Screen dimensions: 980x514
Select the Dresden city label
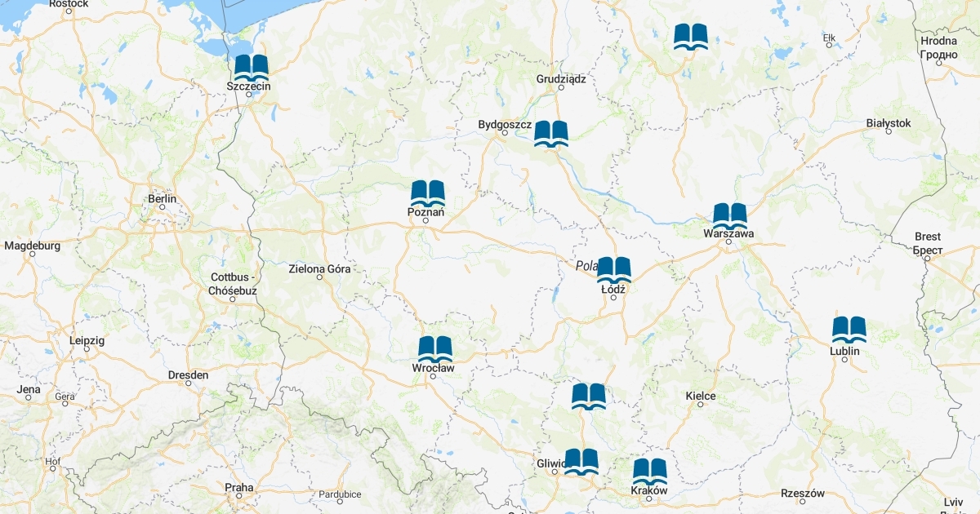pos(188,375)
